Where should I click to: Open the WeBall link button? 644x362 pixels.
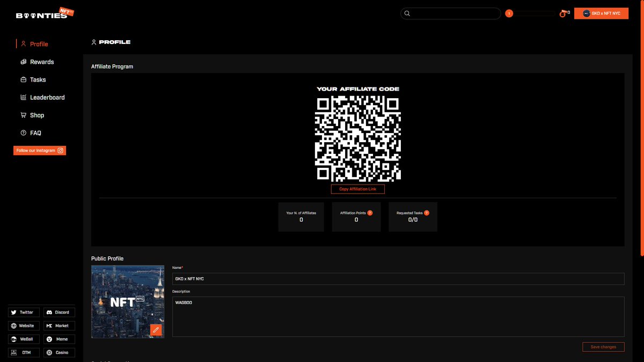pos(24,339)
